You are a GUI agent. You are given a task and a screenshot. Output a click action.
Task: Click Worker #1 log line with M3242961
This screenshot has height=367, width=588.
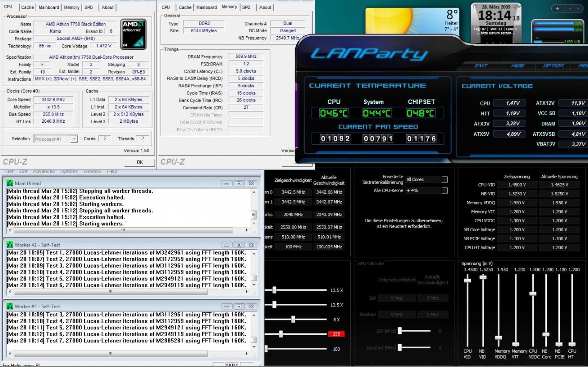click(x=126, y=253)
